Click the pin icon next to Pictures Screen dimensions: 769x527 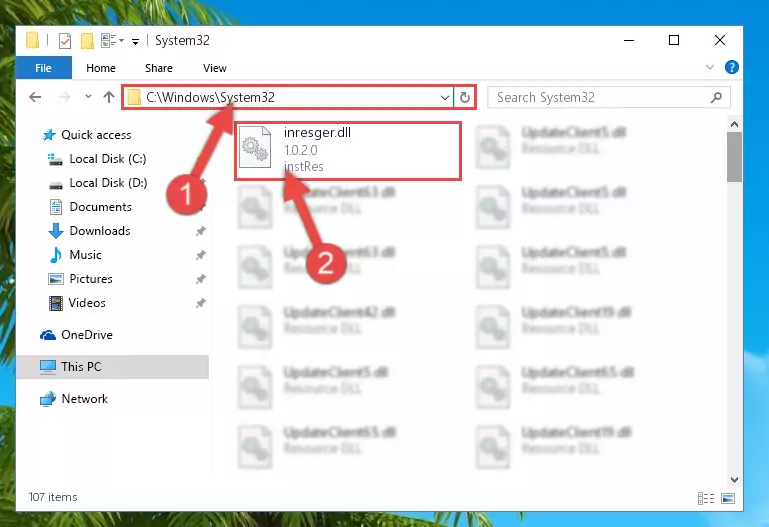tap(201, 279)
